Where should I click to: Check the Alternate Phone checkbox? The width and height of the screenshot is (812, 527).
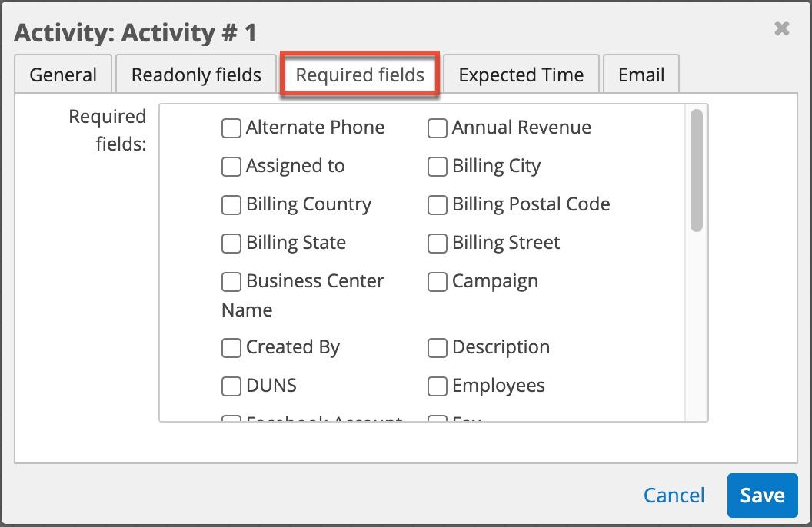[x=231, y=128]
